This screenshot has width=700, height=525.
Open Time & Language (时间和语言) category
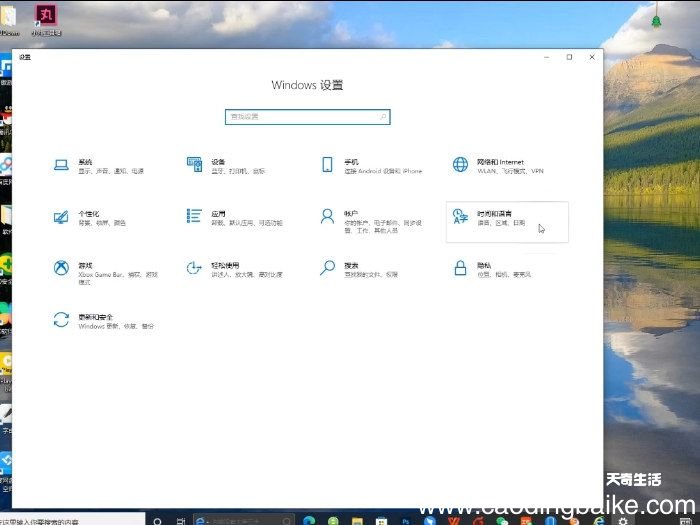[x=507, y=222]
